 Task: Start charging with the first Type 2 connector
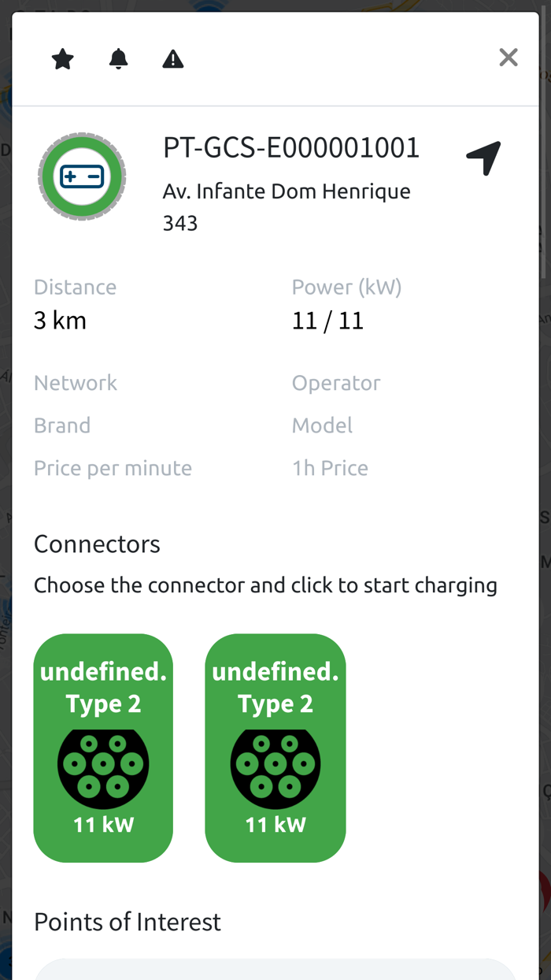pyautogui.click(x=102, y=747)
